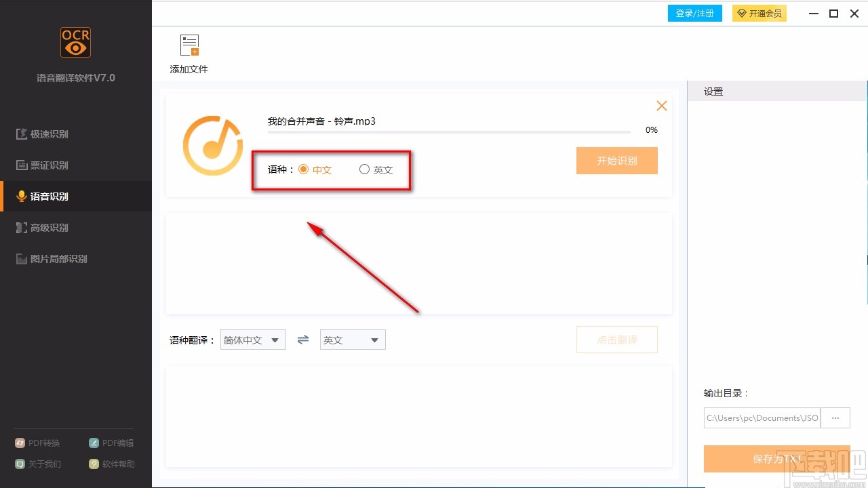Open the 英文 target language dropdown
The height and width of the screenshot is (488, 868).
pyautogui.click(x=352, y=339)
